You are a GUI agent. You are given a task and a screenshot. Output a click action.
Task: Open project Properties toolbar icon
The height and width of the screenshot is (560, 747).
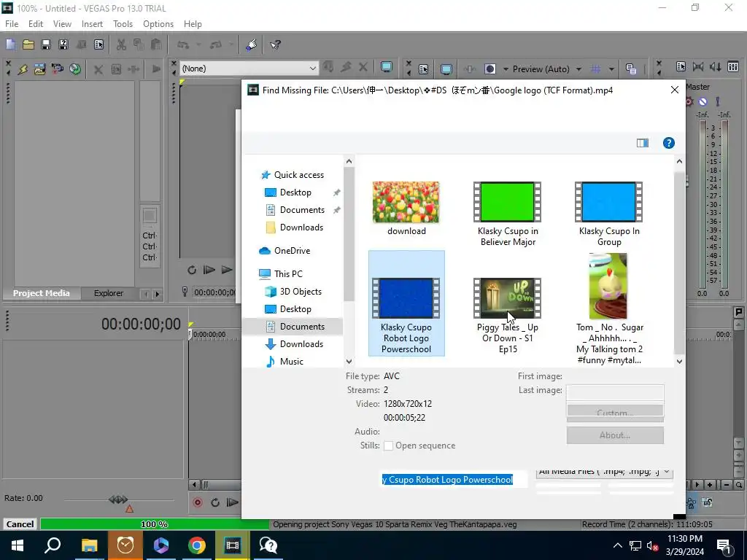[98, 44]
